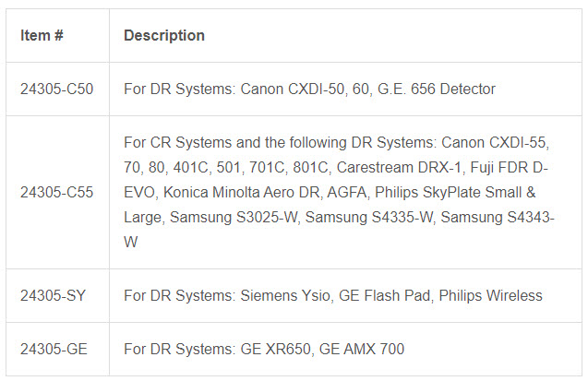Click the Carestream DRX-1 text

coord(399,168)
